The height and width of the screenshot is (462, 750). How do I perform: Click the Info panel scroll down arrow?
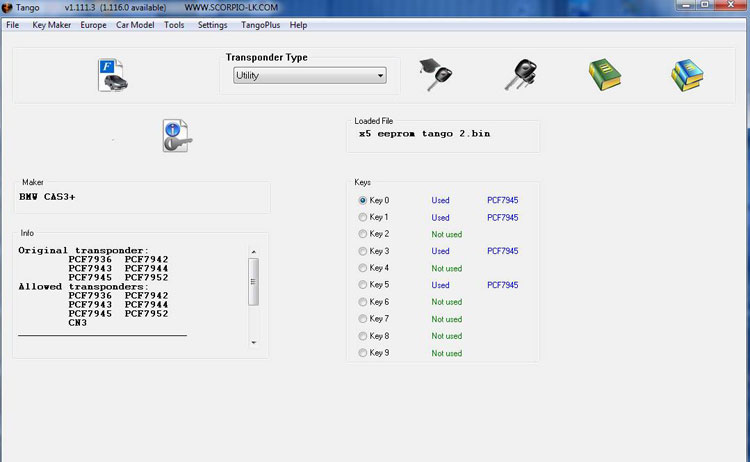(254, 342)
